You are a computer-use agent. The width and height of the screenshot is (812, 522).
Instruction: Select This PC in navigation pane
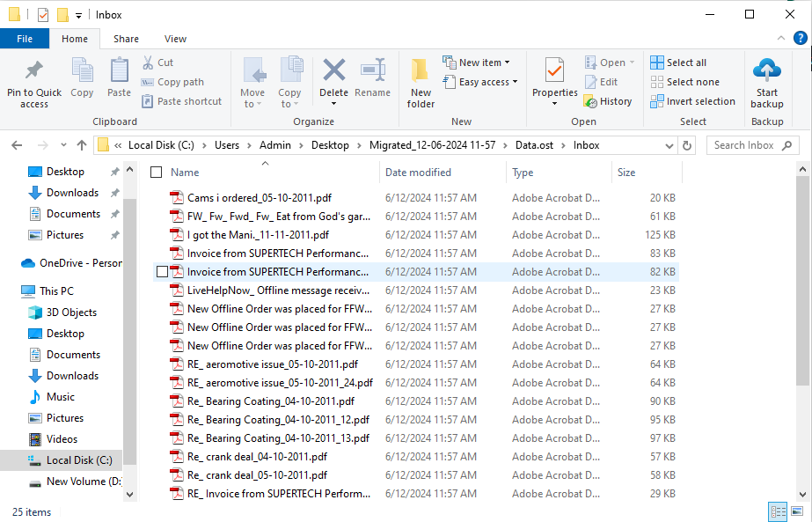click(x=48, y=291)
